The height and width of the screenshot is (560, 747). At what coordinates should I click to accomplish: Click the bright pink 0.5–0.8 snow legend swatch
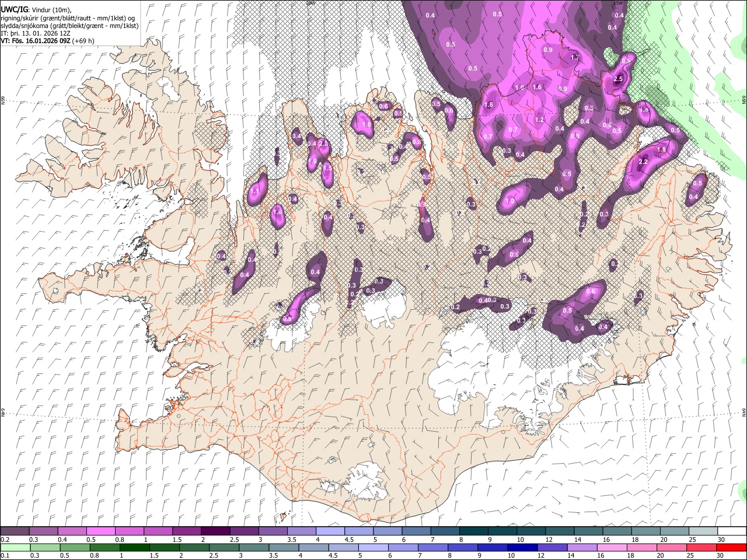click(x=101, y=531)
